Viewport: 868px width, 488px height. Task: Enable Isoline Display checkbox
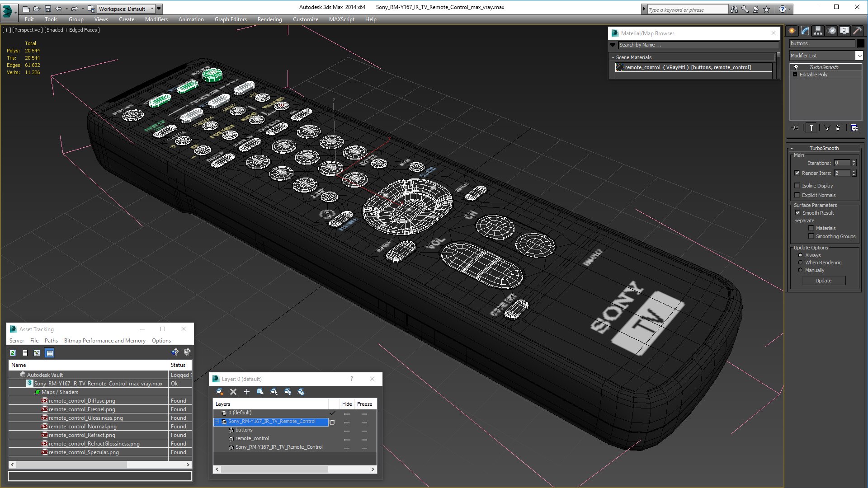point(797,186)
